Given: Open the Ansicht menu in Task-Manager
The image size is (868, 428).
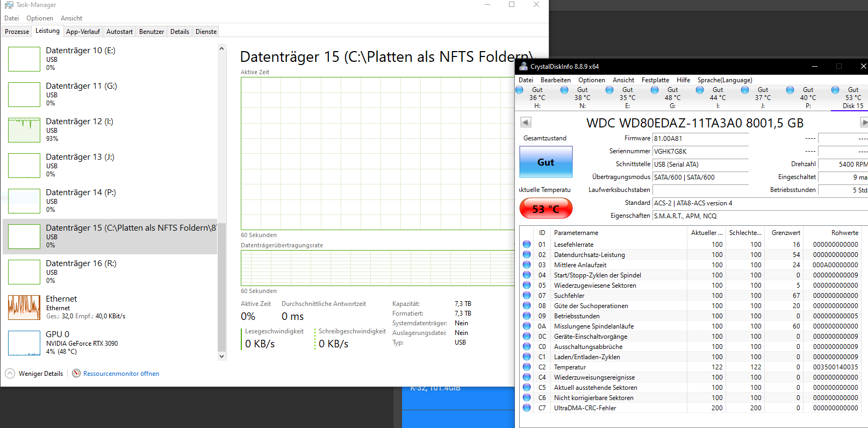Looking at the screenshot, I should click(71, 18).
